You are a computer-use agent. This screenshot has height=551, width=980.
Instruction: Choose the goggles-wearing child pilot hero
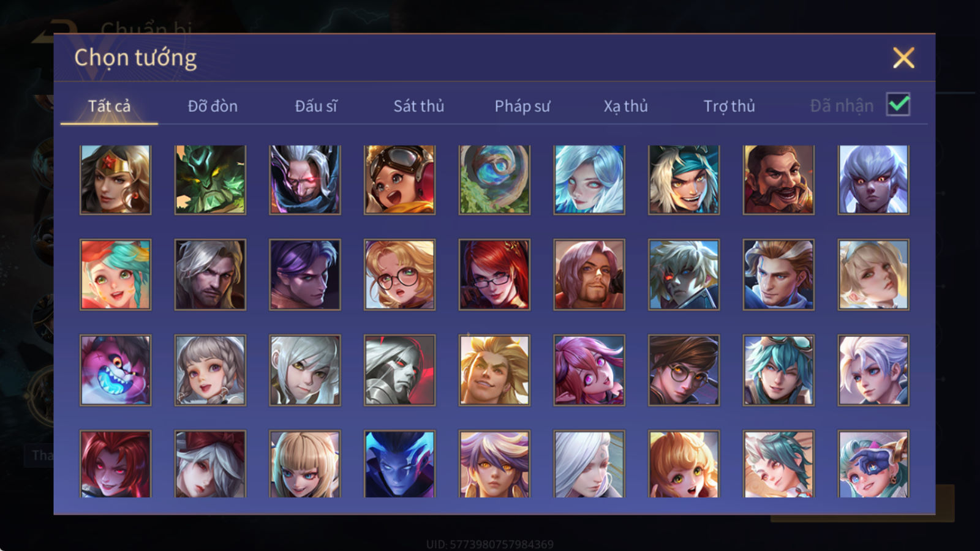click(x=399, y=179)
